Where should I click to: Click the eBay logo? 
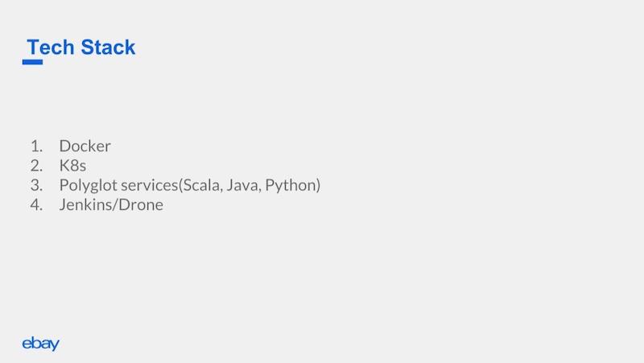pyautogui.click(x=41, y=344)
